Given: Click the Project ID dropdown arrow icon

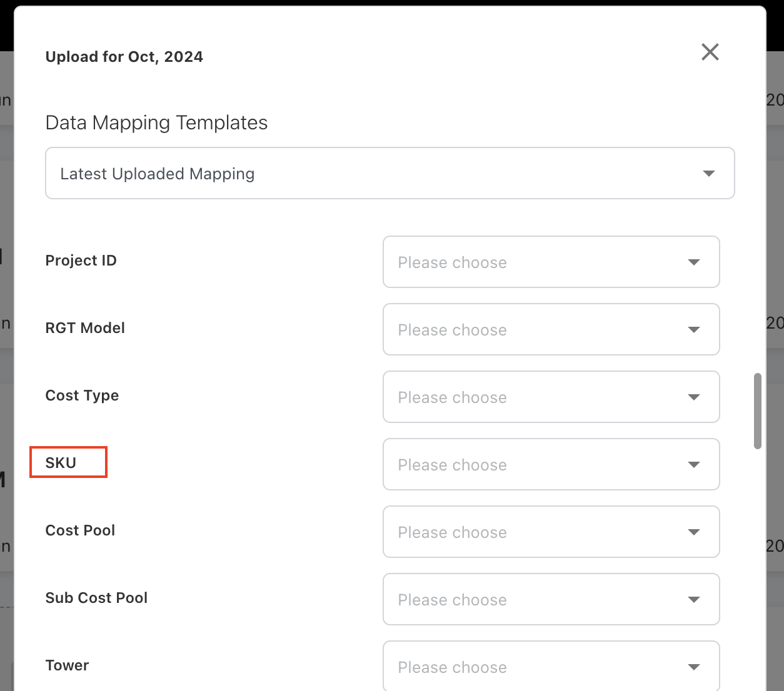Looking at the screenshot, I should coord(693,262).
